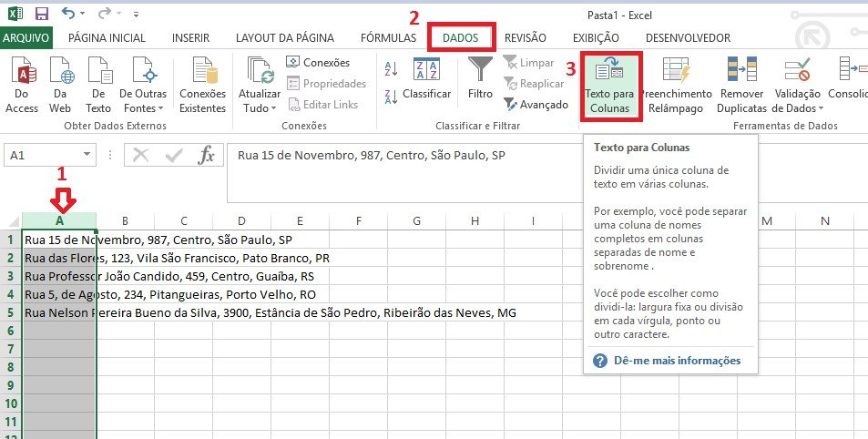Open Conexões Existentes
868x439 pixels.
pos(202,84)
